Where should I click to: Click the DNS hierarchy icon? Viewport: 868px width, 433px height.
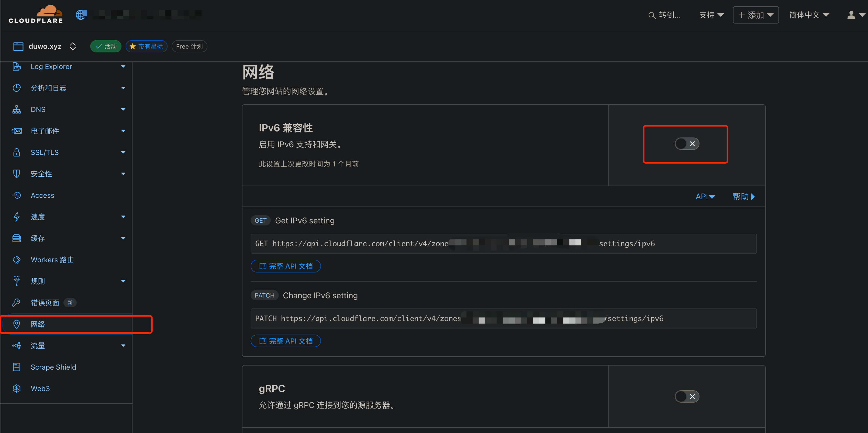[x=17, y=109]
